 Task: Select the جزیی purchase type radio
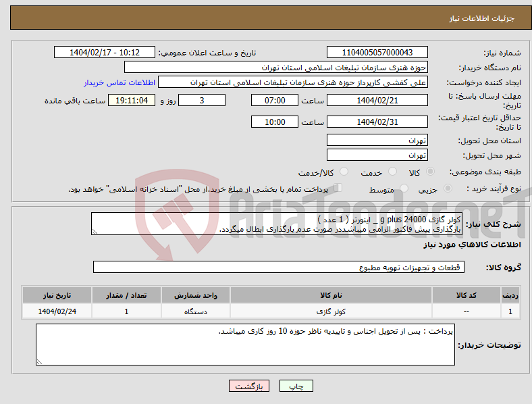pos(448,188)
